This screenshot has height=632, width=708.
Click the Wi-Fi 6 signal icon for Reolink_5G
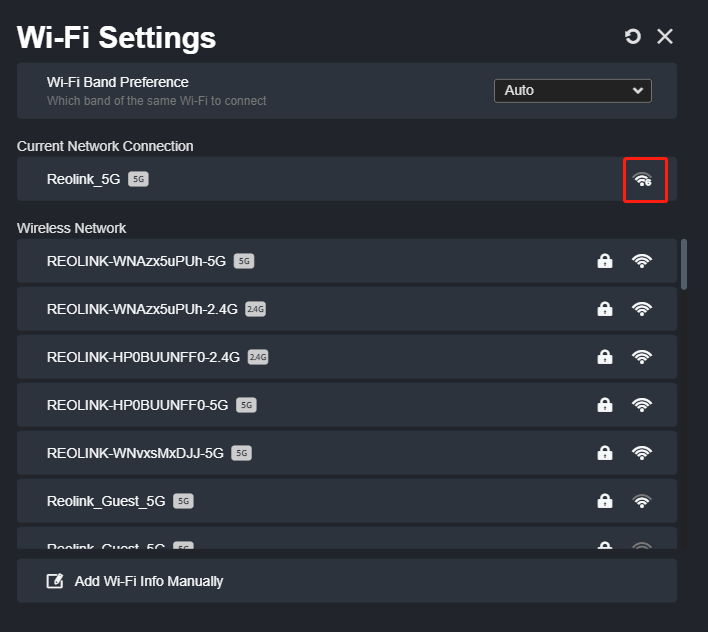(x=643, y=180)
